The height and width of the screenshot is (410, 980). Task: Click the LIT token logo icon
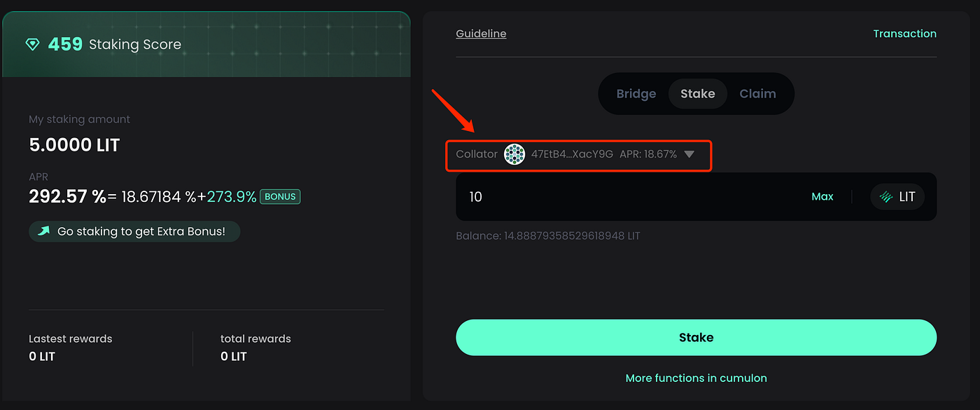(x=886, y=197)
